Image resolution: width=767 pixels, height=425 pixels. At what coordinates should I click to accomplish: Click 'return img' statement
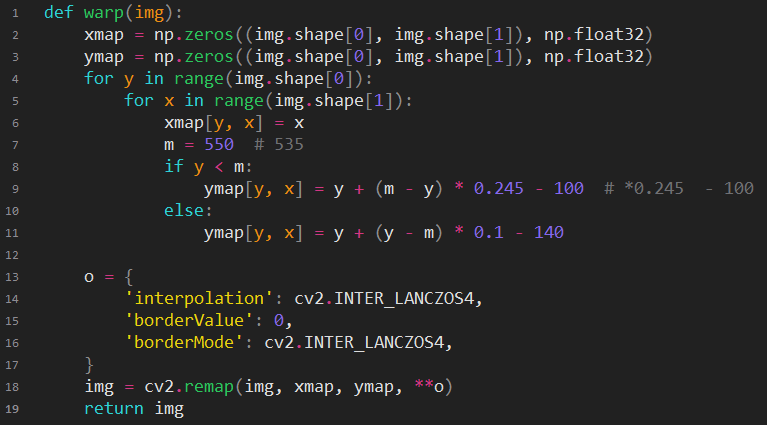click(x=134, y=409)
